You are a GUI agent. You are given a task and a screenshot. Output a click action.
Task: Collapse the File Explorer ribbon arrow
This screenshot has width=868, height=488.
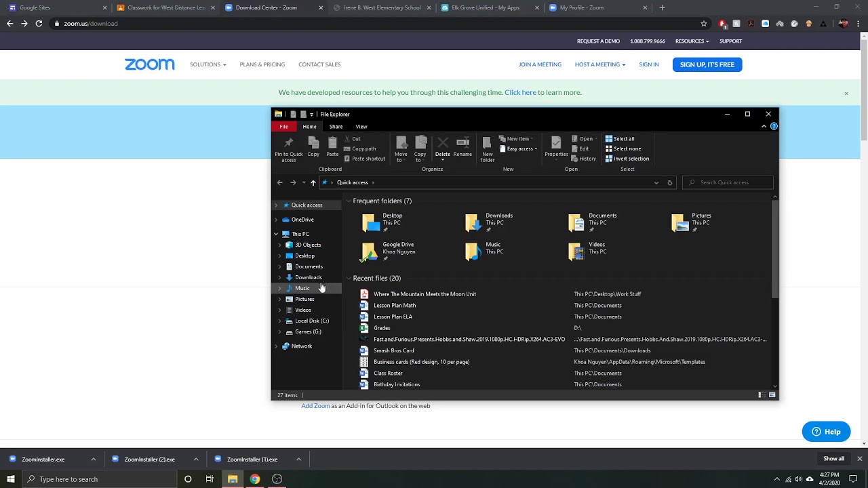764,127
